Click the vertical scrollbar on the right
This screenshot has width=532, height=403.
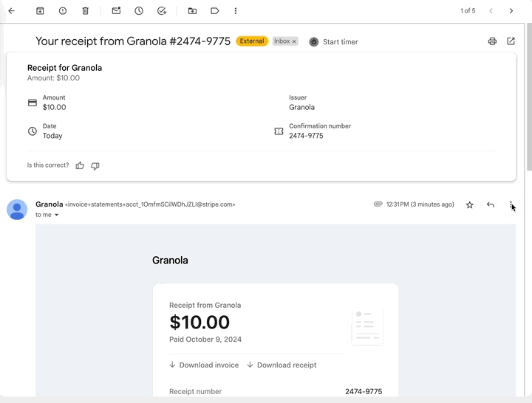pos(529,97)
